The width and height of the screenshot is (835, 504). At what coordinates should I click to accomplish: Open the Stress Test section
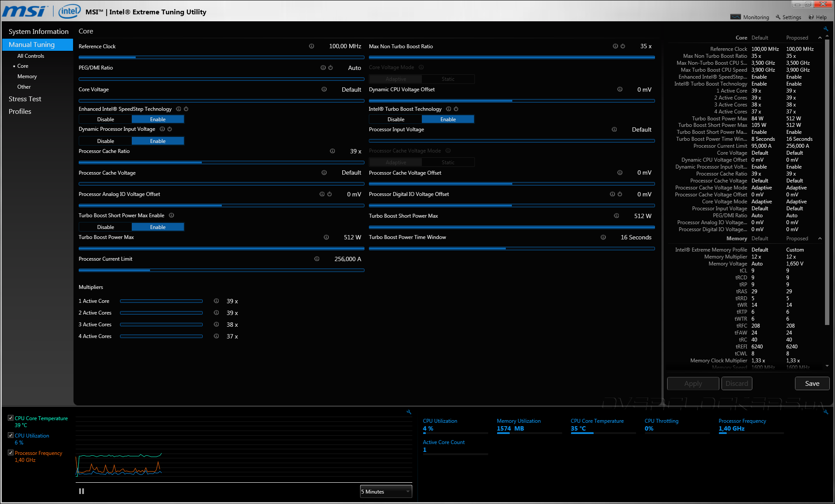pos(25,99)
